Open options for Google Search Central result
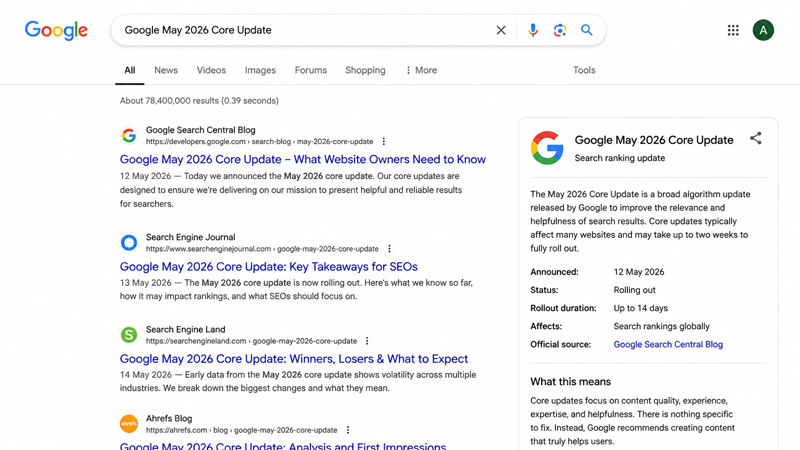The width and height of the screenshot is (800, 450). (384, 141)
